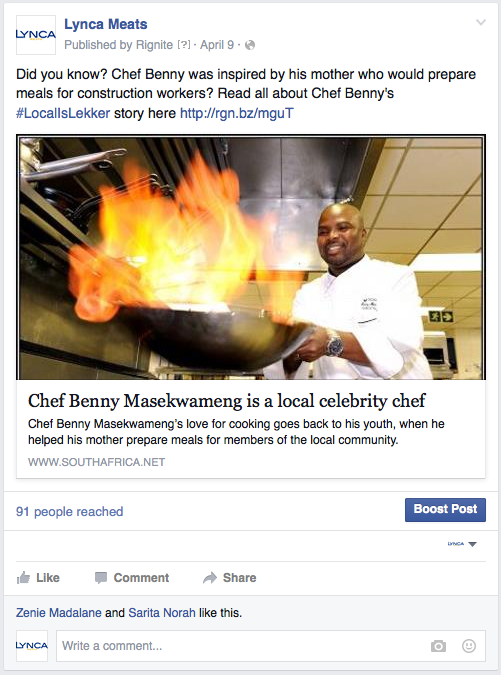Viewport: 501px width, 675px height.
Task: Open the Chef Benny Masekwameng article headline
Action: [x=227, y=401]
